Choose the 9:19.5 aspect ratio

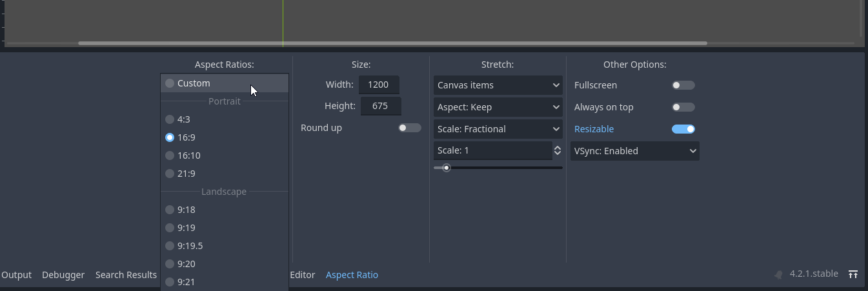[x=225, y=246]
